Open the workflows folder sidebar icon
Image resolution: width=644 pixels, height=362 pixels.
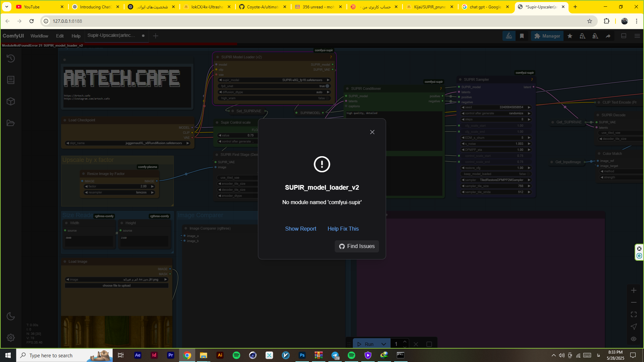(x=11, y=123)
